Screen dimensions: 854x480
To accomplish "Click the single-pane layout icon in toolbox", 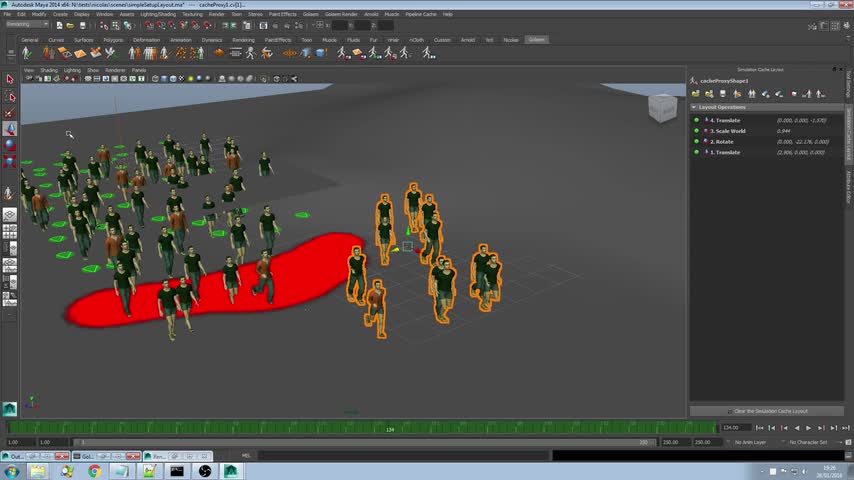I will point(9,215).
